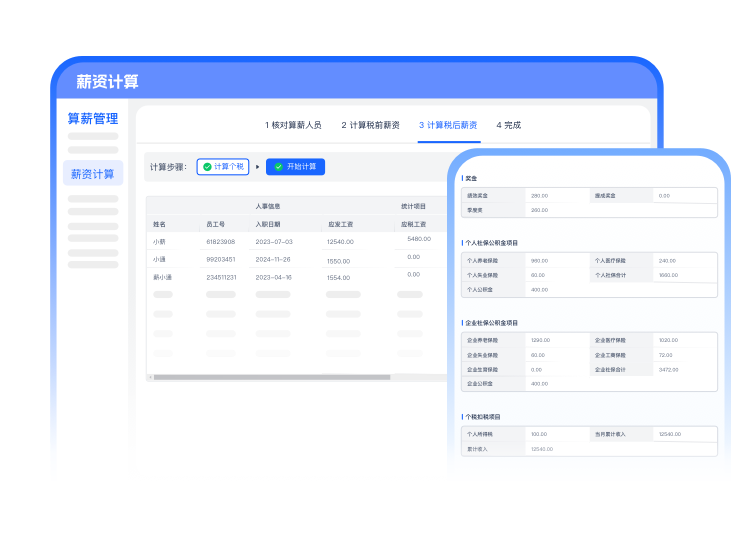This screenshot has width=750, height=536.
Task: Click the arrow between the calculation steps
Action: coord(257,167)
